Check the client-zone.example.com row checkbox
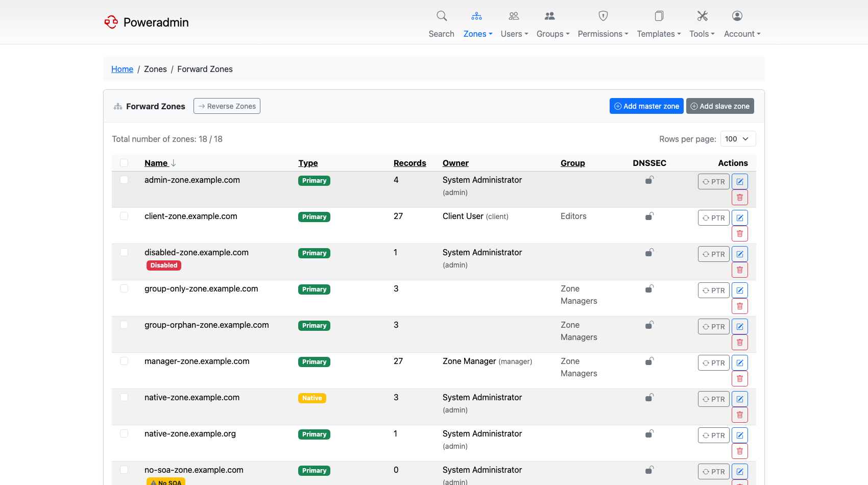Viewport: 868px width, 485px height. coord(124,216)
